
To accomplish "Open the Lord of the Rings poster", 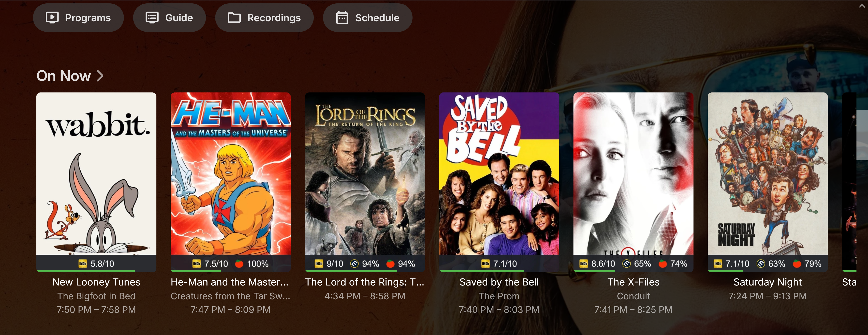I will pos(365,174).
